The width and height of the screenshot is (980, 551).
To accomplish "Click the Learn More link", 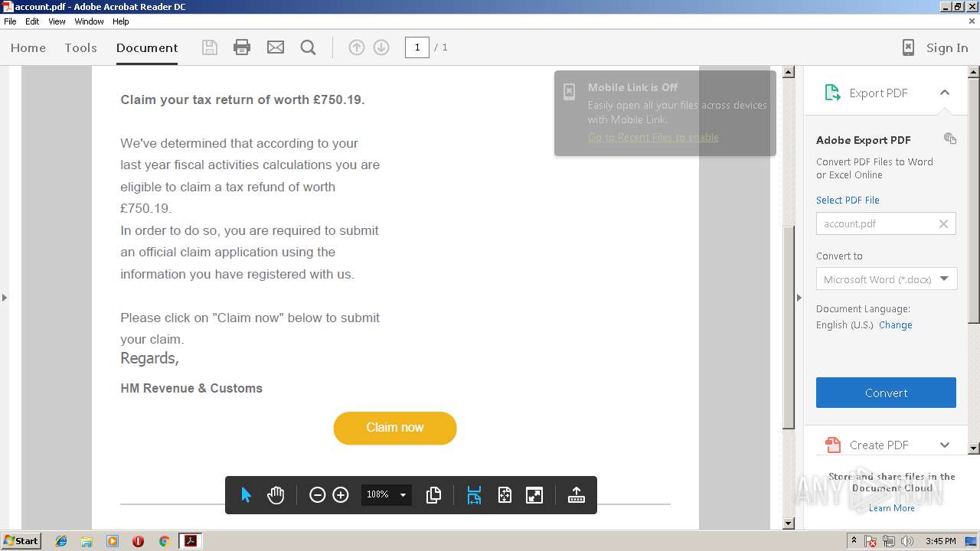I will tap(891, 508).
